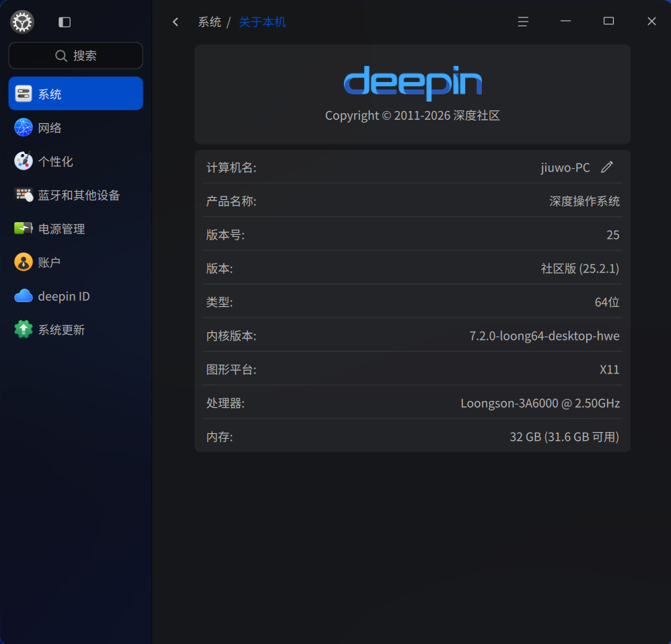Click the 电源管理 battery icon
Image resolution: width=671 pixels, height=644 pixels.
(24, 229)
